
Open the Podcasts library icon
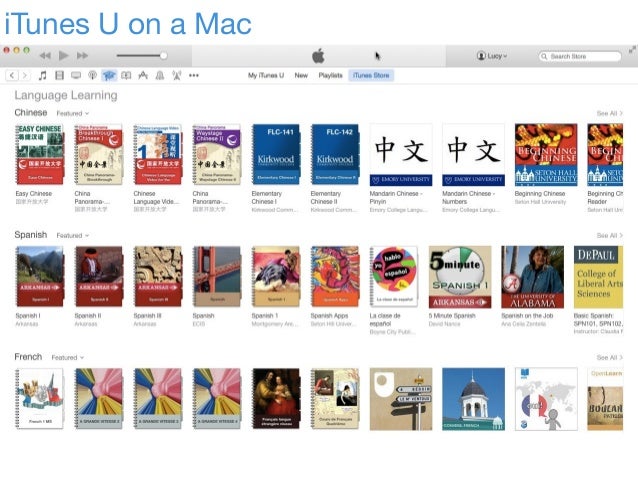click(x=93, y=75)
